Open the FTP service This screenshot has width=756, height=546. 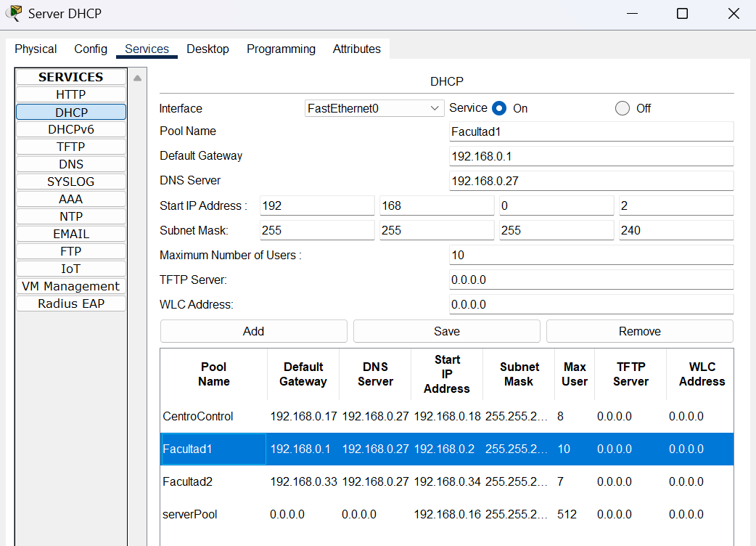coord(71,251)
